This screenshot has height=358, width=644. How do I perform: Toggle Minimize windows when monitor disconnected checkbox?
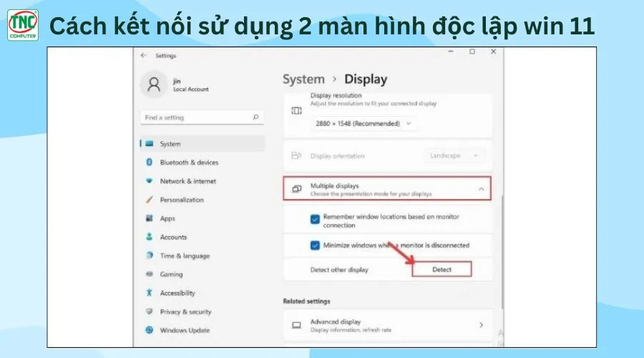[315, 246]
